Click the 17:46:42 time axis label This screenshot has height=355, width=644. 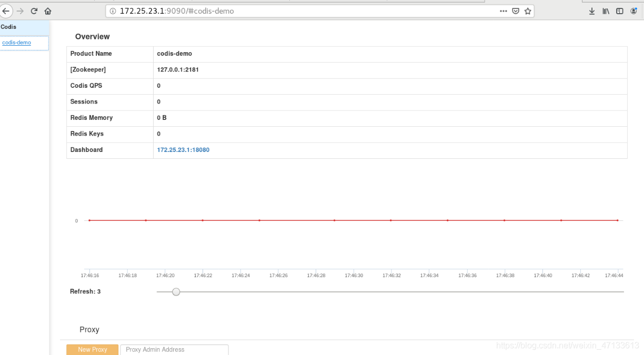point(580,276)
